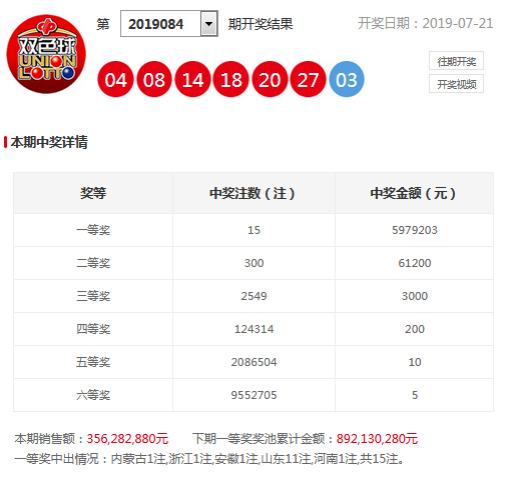Click red ball number 14

[x=193, y=79]
